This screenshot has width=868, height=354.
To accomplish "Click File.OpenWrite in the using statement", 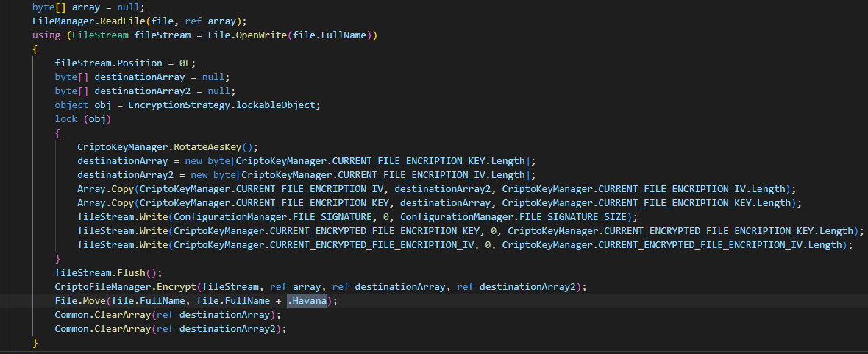I will pos(247,35).
